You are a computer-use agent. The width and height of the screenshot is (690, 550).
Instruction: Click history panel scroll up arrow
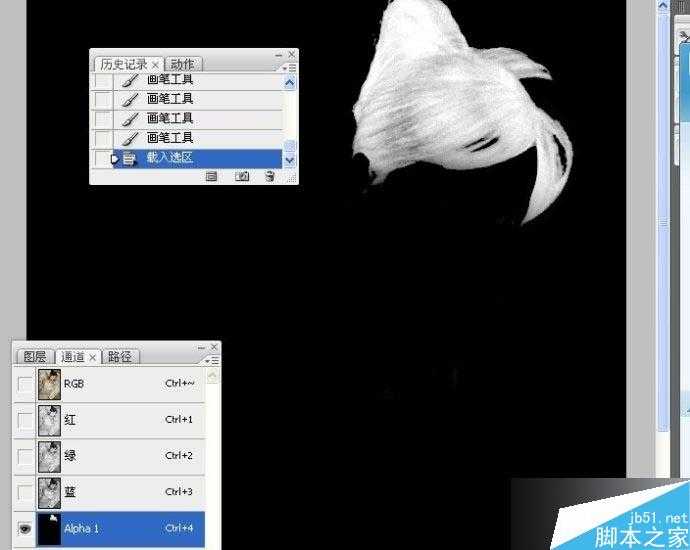pos(290,82)
